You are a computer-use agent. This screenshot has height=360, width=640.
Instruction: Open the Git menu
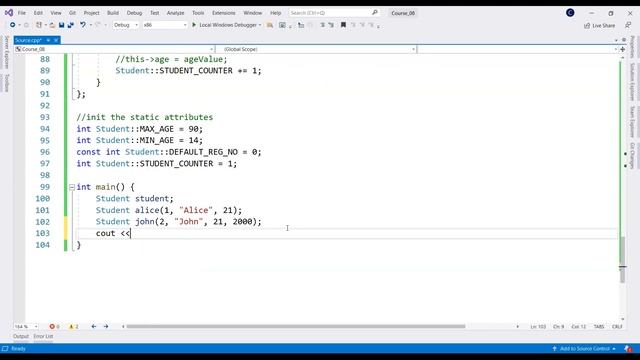tap(72, 13)
